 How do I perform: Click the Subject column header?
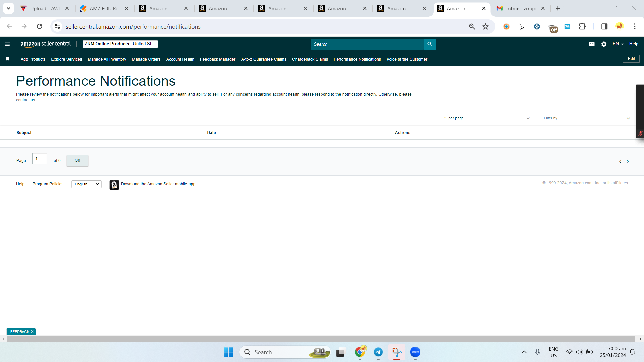coord(24,133)
